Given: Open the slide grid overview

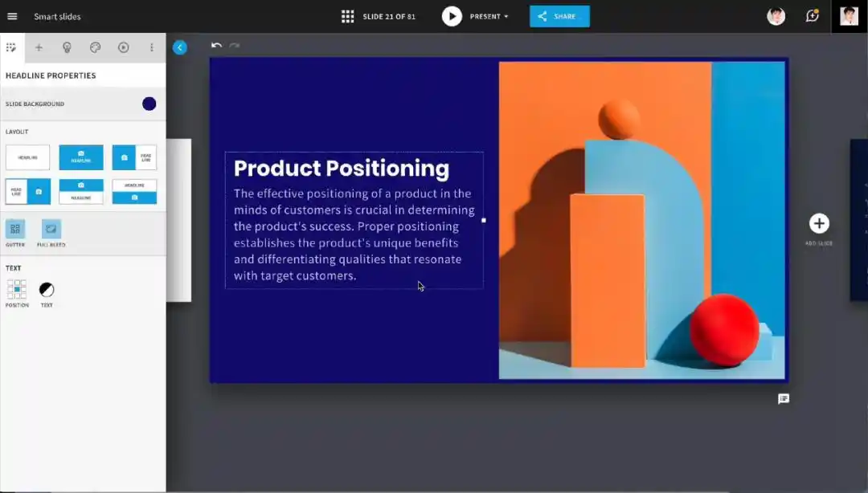Looking at the screenshot, I should pos(348,17).
